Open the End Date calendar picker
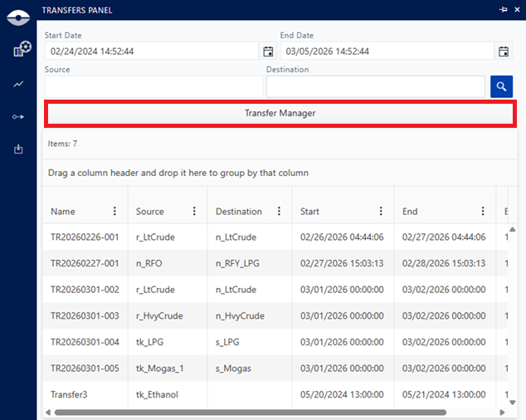 tap(504, 51)
